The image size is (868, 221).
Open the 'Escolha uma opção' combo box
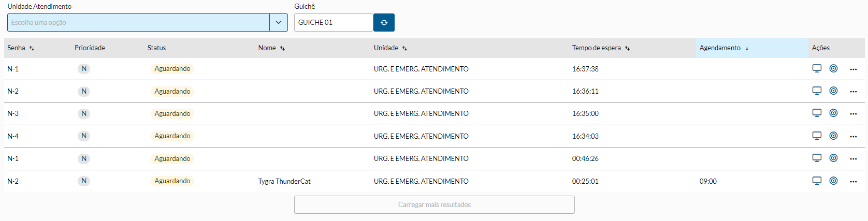tap(138, 23)
